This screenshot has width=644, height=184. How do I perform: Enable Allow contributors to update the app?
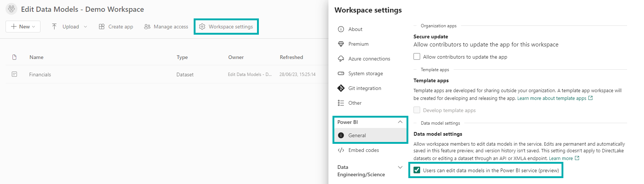[417, 56]
